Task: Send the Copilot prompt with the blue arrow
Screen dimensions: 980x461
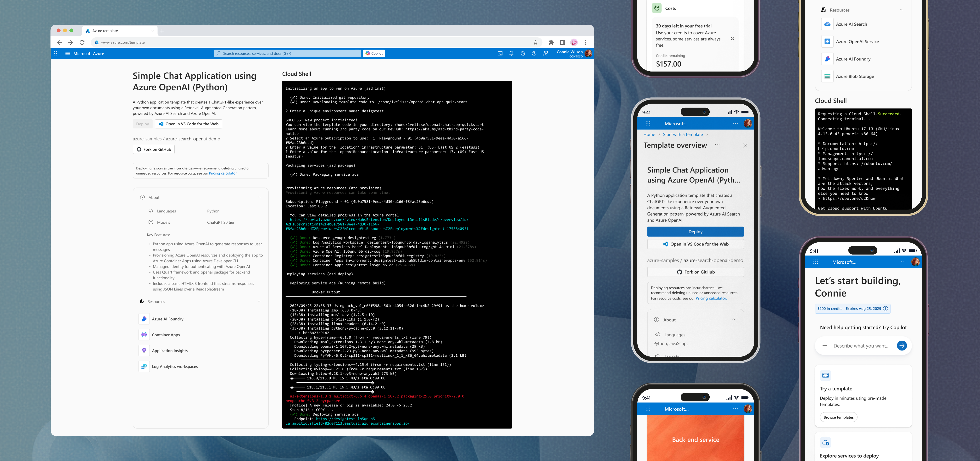Action: (x=902, y=345)
